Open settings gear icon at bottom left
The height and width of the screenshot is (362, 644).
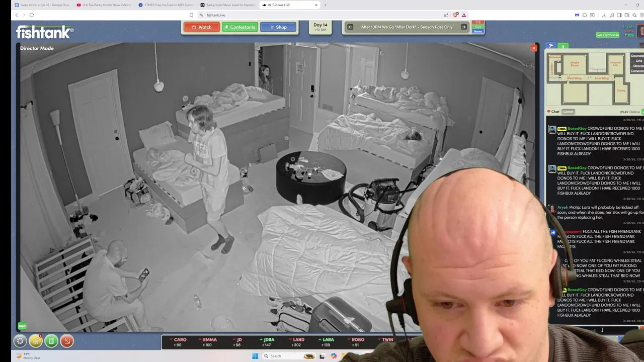(x=20, y=341)
